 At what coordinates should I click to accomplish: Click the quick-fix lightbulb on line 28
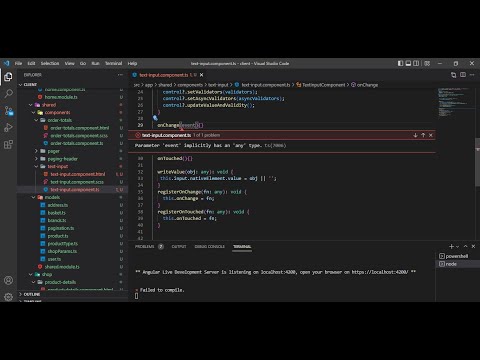pos(155,118)
